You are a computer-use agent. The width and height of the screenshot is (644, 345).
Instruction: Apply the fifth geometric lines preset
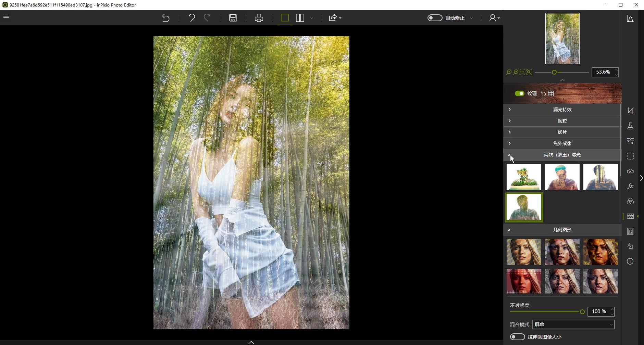point(562,281)
